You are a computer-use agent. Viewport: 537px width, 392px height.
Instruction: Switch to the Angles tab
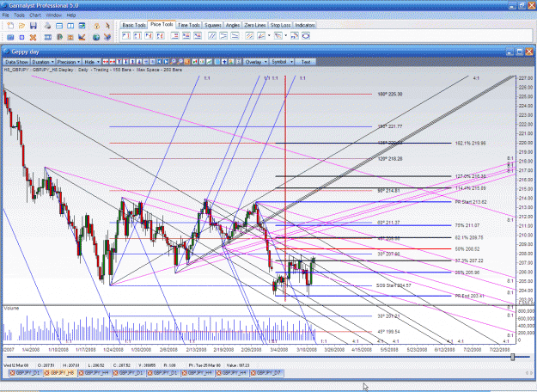click(233, 25)
